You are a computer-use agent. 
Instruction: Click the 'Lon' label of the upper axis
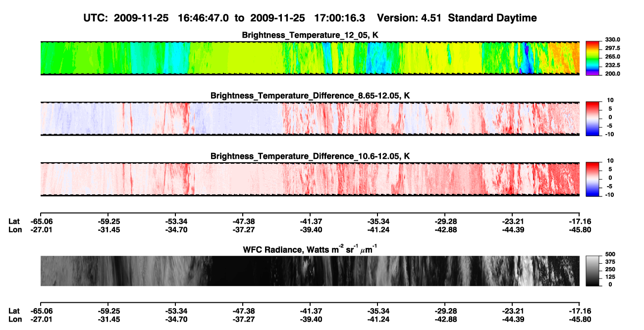click(15, 230)
